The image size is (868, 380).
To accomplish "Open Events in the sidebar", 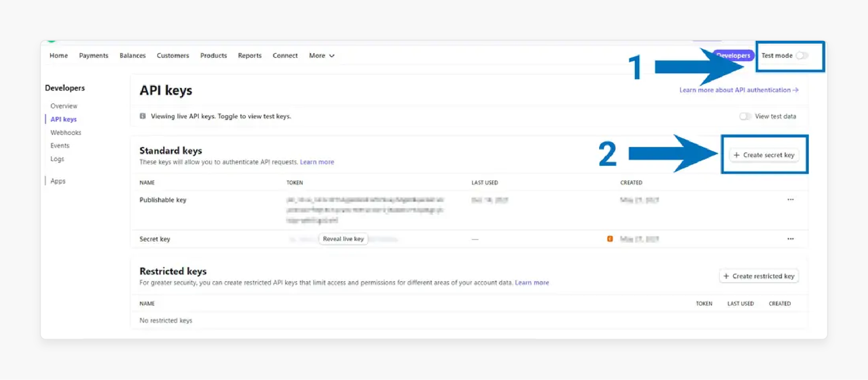I will click(x=60, y=146).
